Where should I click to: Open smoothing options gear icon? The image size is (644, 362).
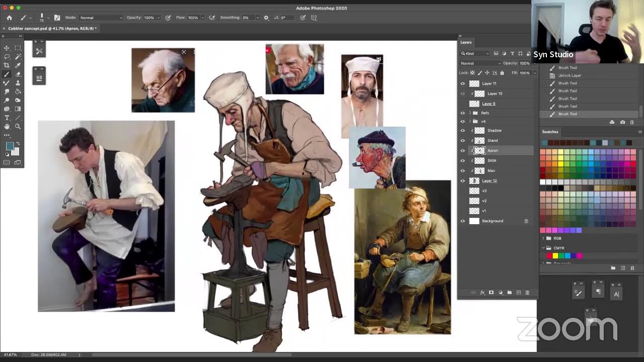266,18
